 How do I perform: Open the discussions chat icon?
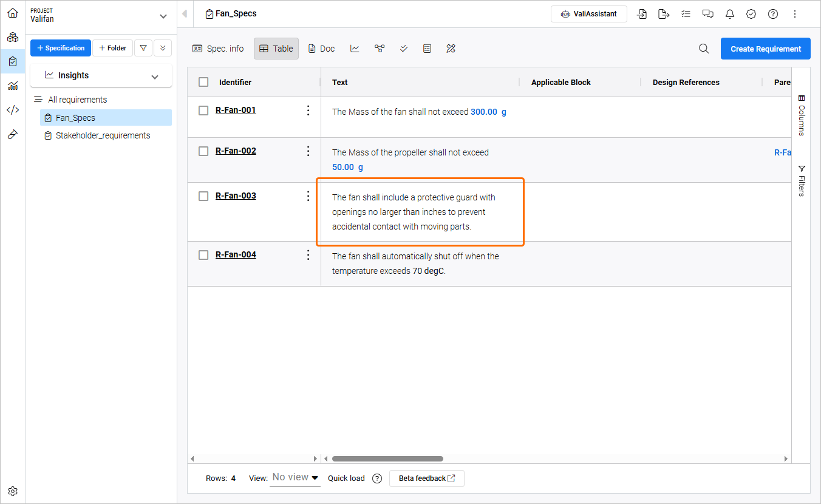tap(707, 14)
